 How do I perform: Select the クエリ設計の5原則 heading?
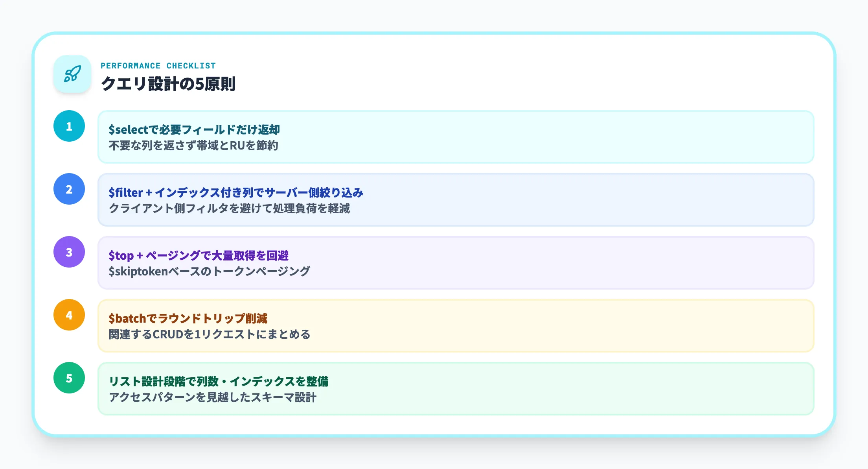pos(169,83)
